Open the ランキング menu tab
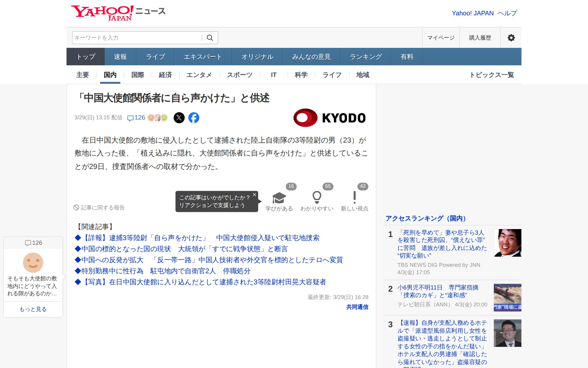 (x=366, y=57)
